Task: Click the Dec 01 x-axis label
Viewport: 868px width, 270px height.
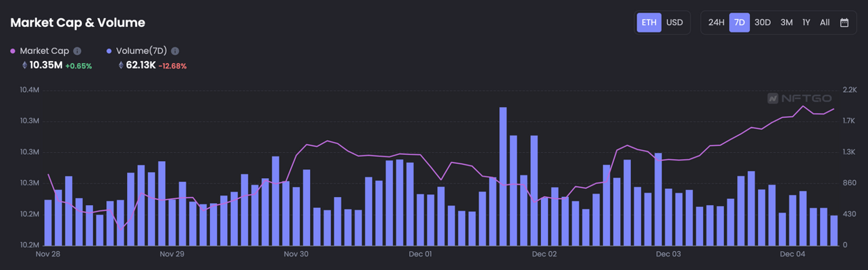Action: click(x=420, y=254)
